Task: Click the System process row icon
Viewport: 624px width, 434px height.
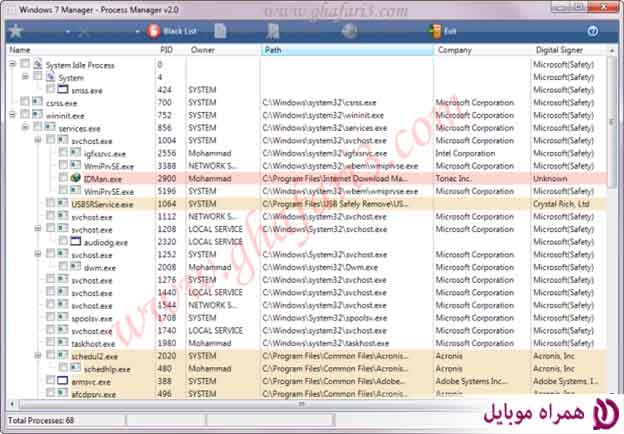Action: point(51,76)
